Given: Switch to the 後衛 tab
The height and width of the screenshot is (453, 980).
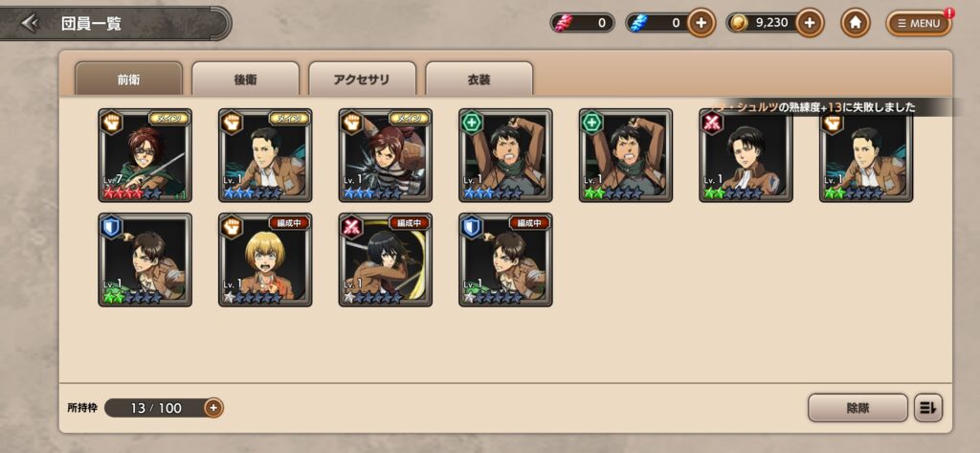Looking at the screenshot, I should coord(245,79).
